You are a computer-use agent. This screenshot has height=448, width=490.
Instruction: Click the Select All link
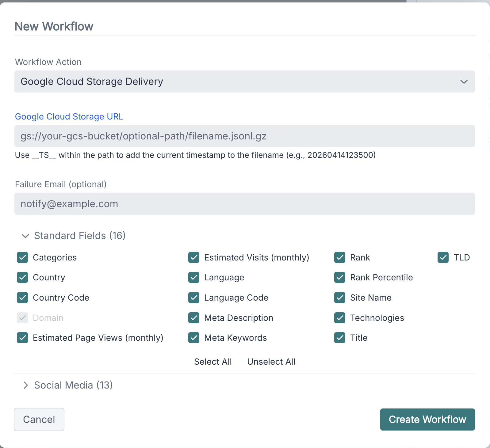(213, 362)
